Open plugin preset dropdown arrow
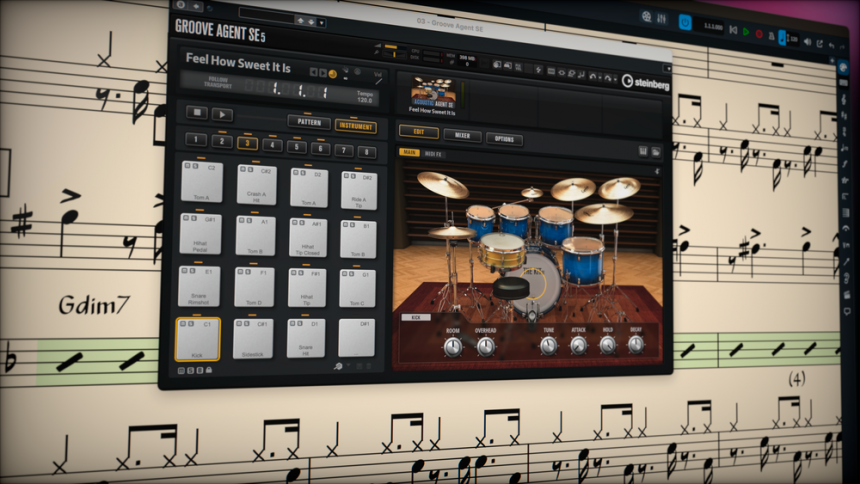The width and height of the screenshot is (860, 484). 322,22
